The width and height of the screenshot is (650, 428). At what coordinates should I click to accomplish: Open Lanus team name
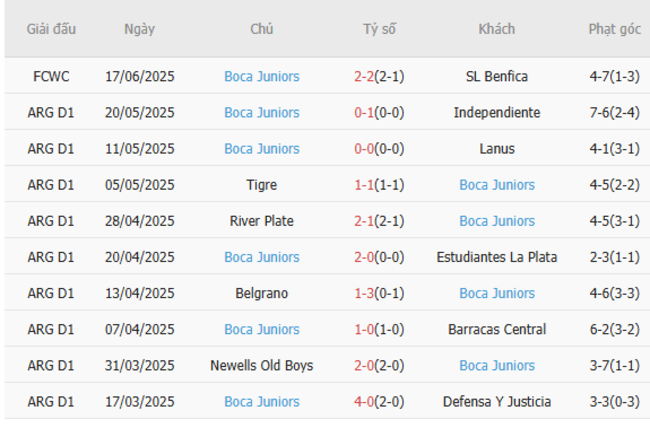click(x=497, y=148)
